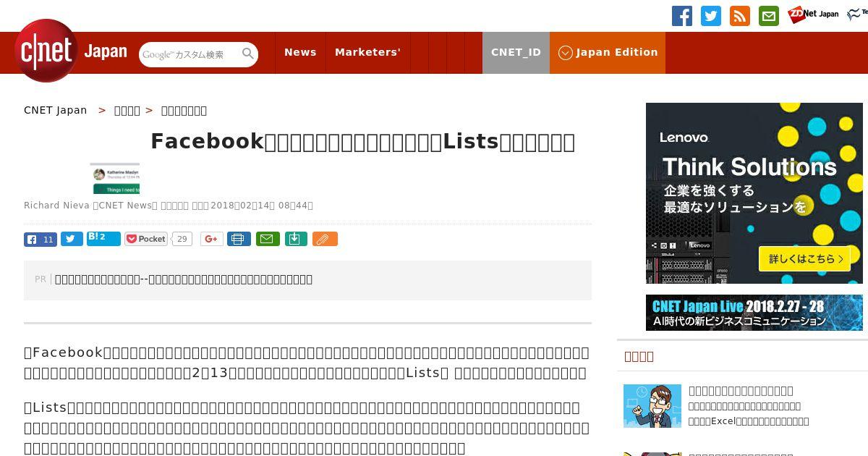This screenshot has height=456, width=868.
Task: Click the Pocket count bubble showing 29
Action: [x=182, y=239]
